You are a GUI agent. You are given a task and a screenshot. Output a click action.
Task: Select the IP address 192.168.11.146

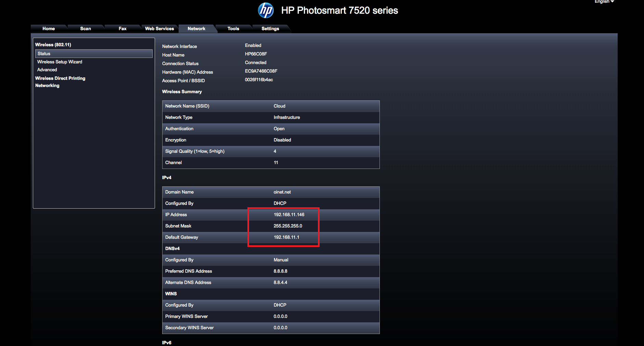(289, 215)
